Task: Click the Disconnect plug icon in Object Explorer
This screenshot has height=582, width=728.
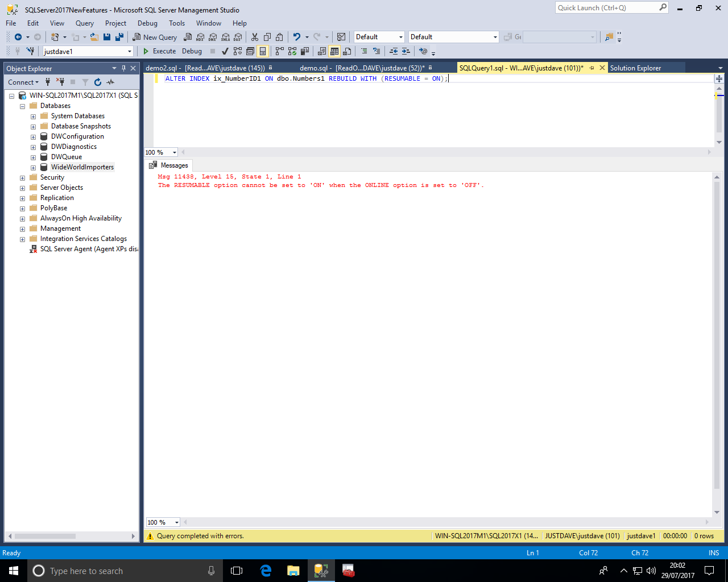Action: (x=60, y=82)
